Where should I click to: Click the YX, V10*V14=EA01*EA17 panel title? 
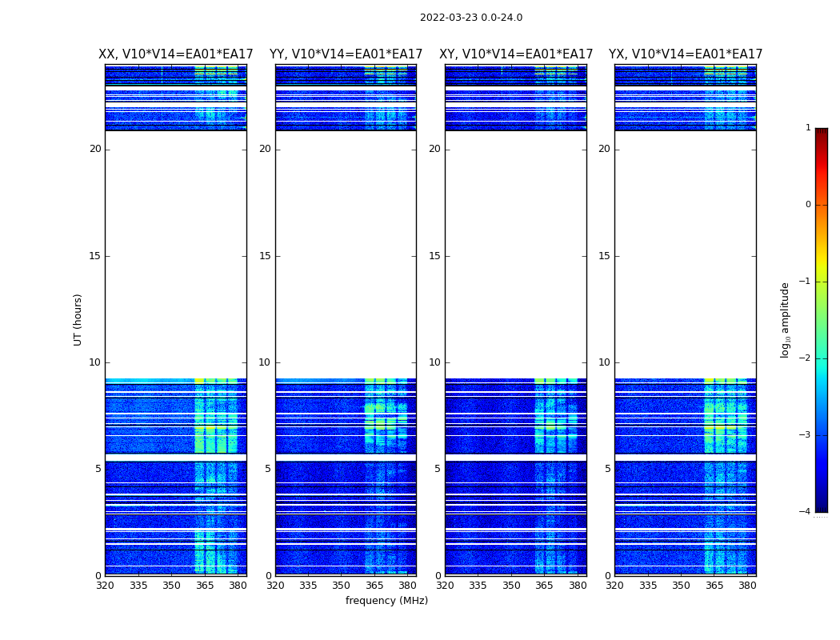point(685,54)
